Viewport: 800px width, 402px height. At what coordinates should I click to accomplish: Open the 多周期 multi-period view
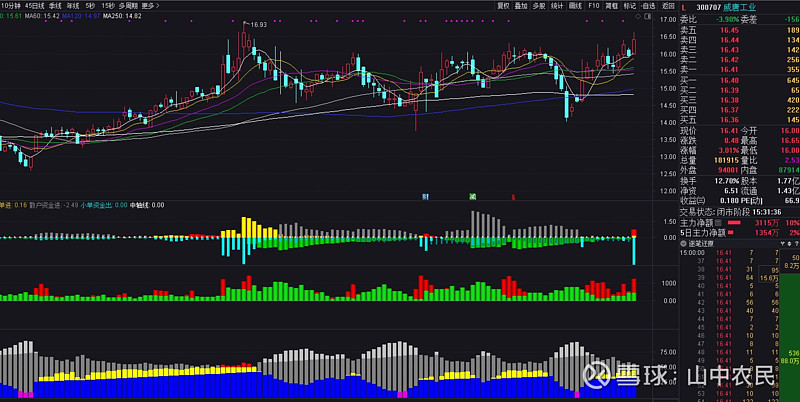128,6
